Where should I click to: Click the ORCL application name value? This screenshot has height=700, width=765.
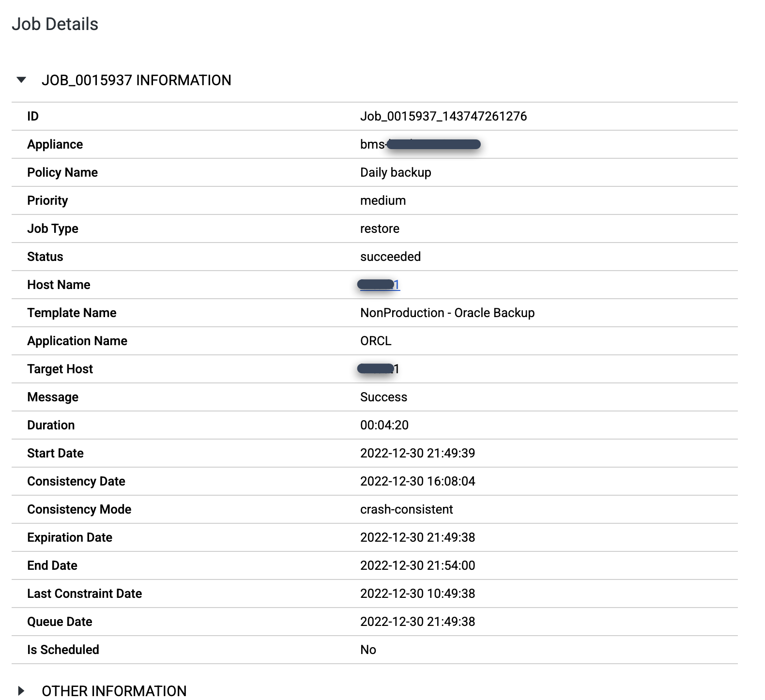[375, 341]
